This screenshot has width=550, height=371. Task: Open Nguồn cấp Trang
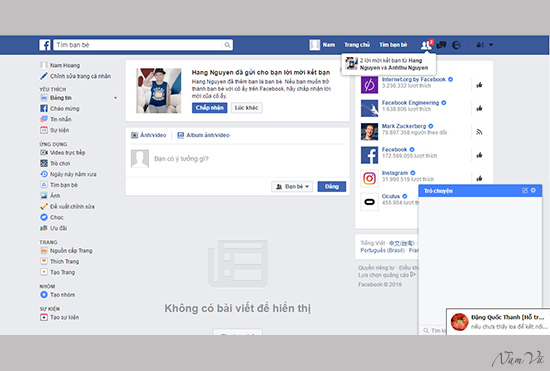pyautogui.click(x=66, y=251)
